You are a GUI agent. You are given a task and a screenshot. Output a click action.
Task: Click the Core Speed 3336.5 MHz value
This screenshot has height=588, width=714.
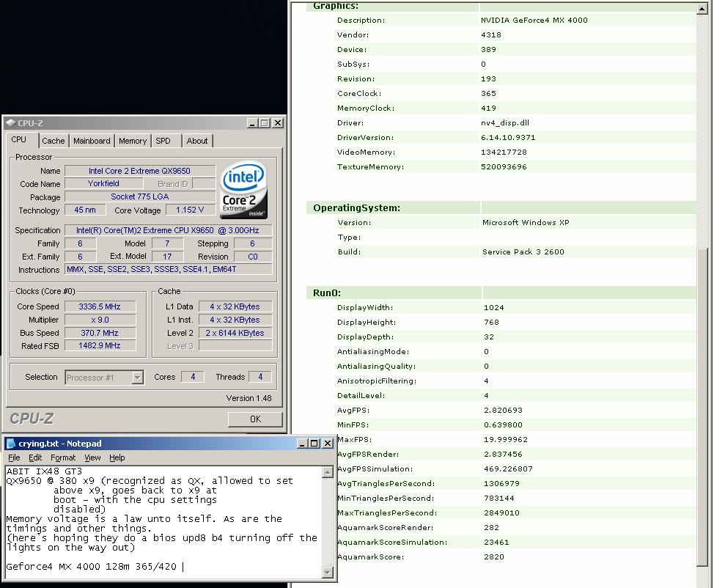pyautogui.click(x=100, y=306)
